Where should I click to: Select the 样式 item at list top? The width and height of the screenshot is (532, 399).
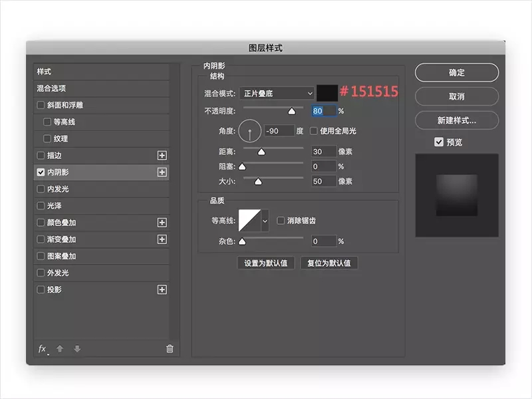(102, 72)
